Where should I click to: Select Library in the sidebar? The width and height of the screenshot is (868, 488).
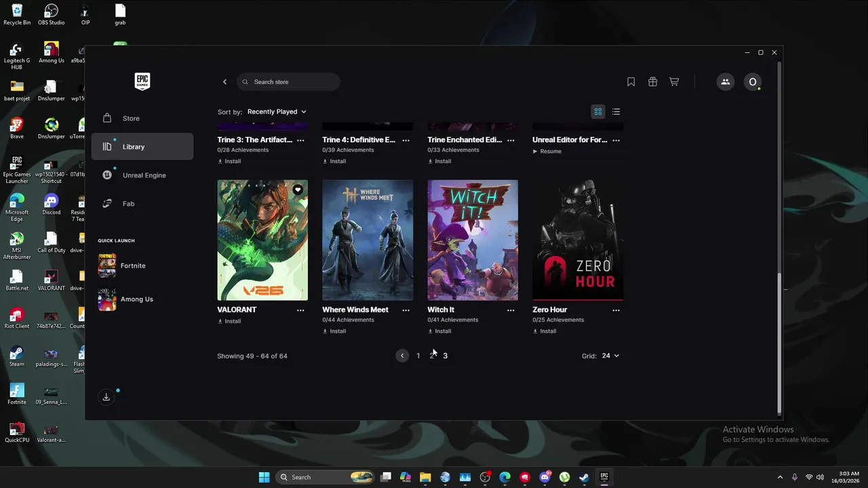142,147
